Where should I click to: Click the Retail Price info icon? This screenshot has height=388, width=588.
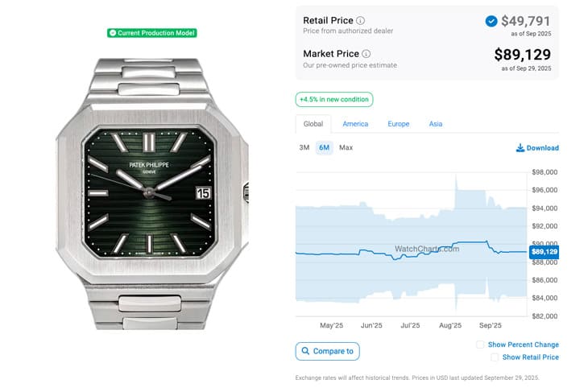(x=360, y=20)
